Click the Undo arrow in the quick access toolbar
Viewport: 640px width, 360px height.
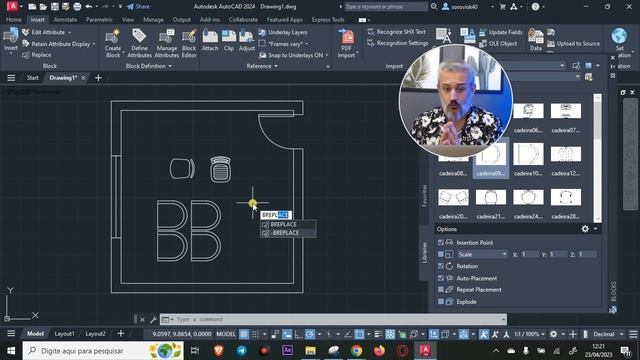pyautogui.click(x=89, y=7)
